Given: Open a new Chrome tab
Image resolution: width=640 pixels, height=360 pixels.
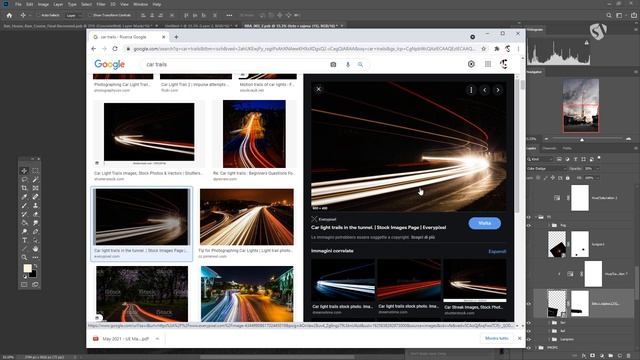Looking at the screenshot, I should point(176,37).
